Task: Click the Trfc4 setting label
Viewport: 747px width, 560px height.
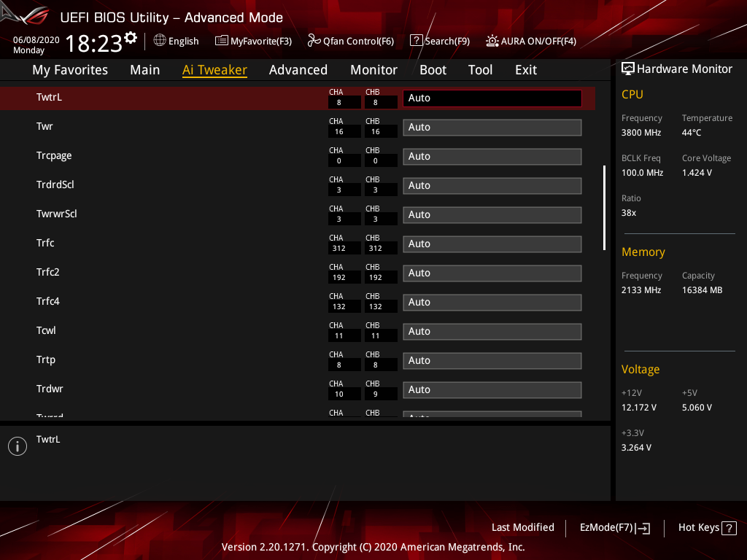Action: click(x=47, y=301)
